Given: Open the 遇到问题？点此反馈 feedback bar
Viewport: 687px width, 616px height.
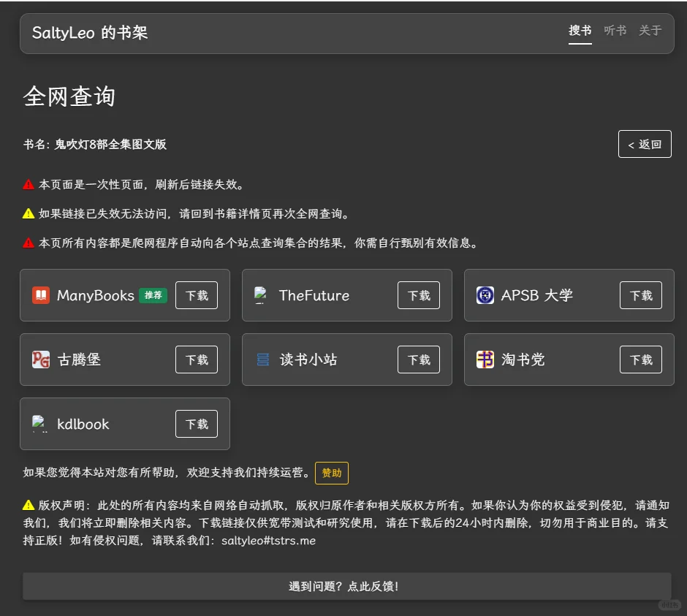Looking at the screenshot, I should pos(346,586).
